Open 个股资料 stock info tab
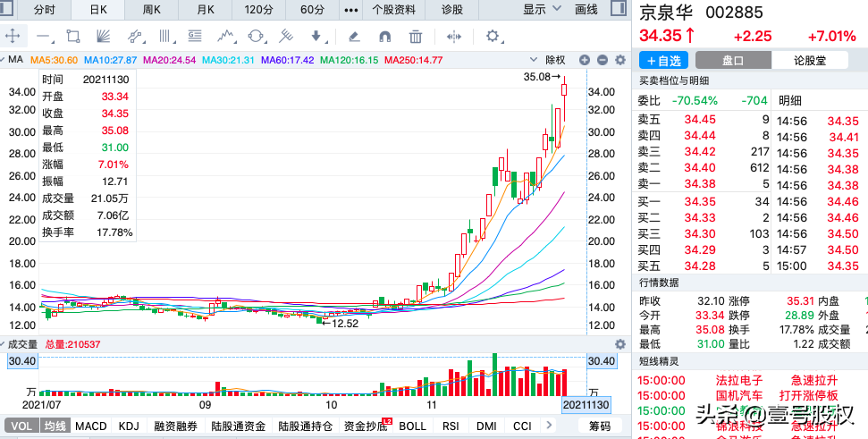868x439 pixels. pos(393,10)
